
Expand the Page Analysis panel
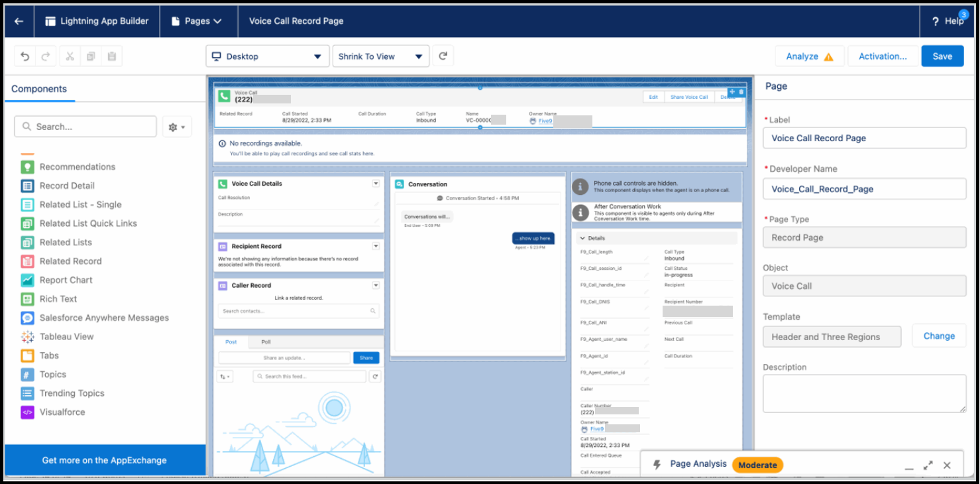pos(928,465)
